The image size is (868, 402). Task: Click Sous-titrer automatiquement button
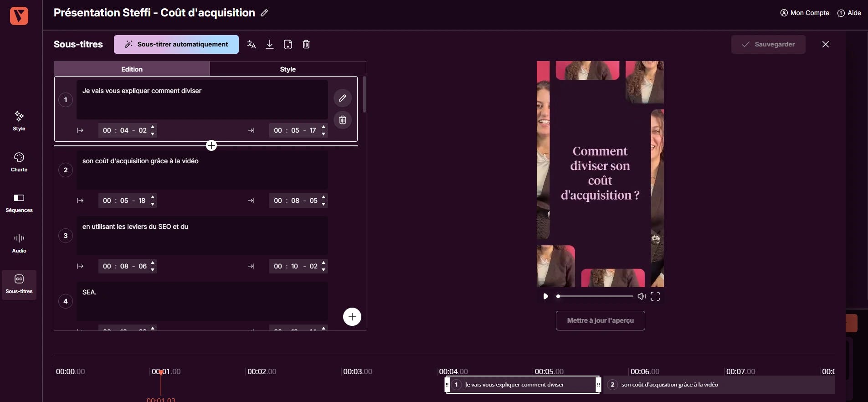(x=176, y=44)
